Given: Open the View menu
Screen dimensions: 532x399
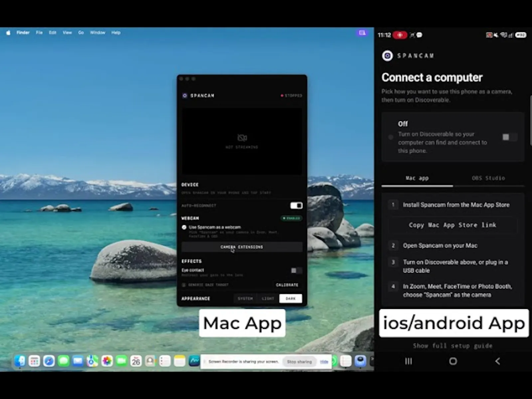Looking at the screenshot, I should [67, 33].
